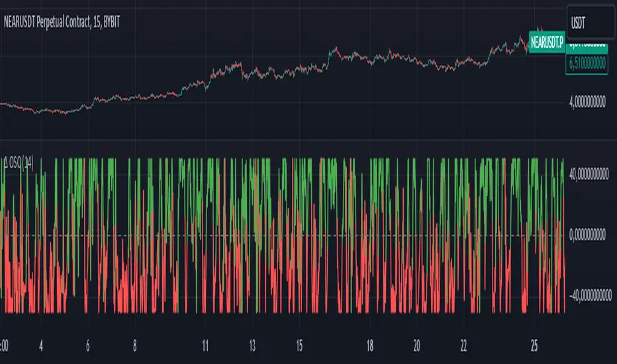The width and height of the screenshot is (617, 364).
Task: Click date label 8 on time axis
Action: 135,345
